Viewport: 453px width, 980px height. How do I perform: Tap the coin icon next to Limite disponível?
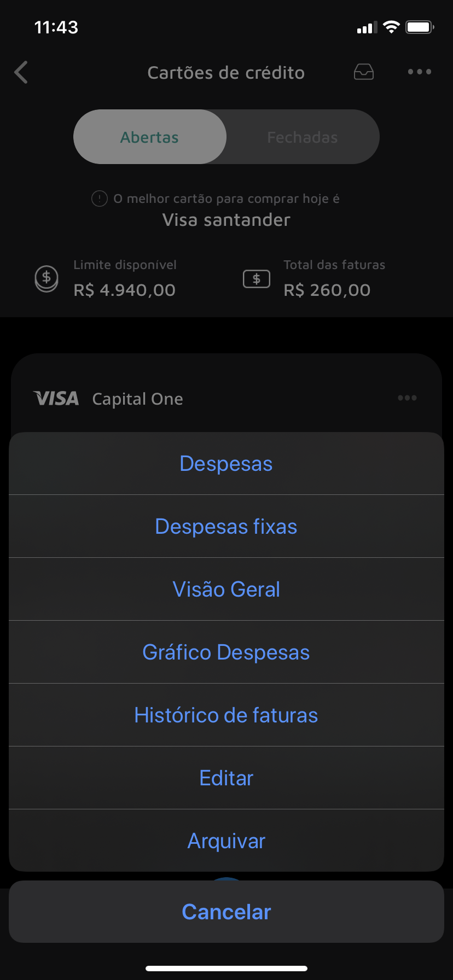coord(47,278)
